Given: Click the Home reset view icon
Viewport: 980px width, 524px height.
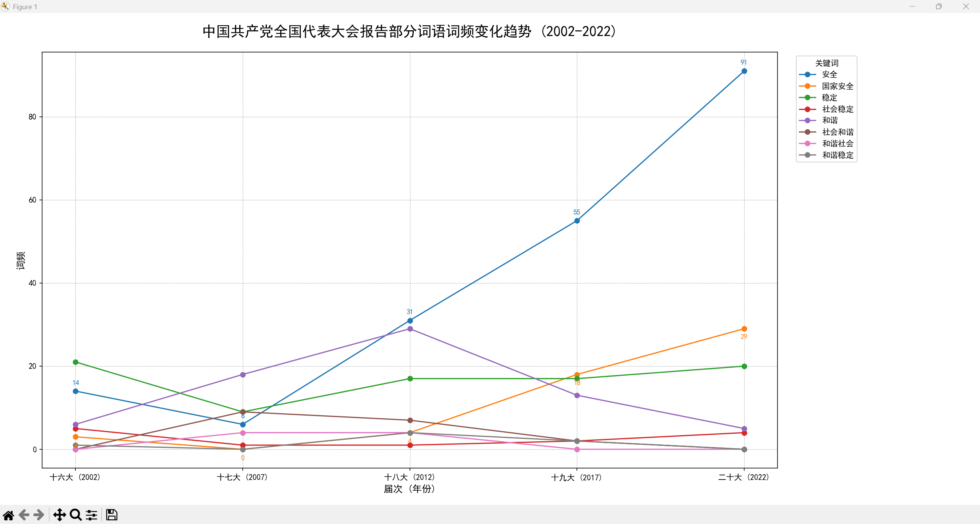Looking at the screenshot, I should (x=8, y=515).
